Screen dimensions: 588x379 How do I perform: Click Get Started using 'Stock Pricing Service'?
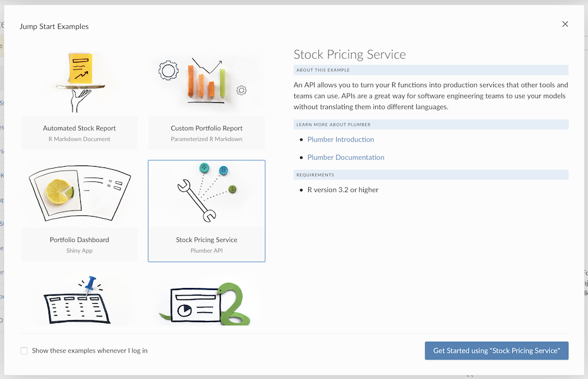tap(496, 351)
